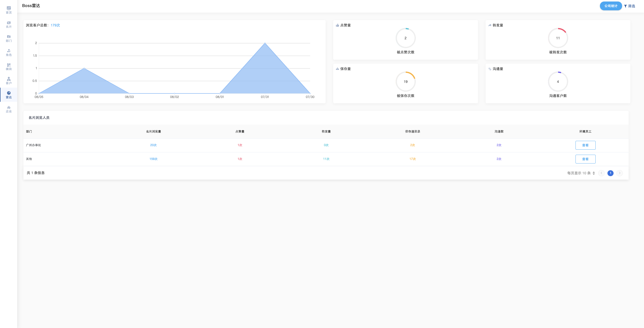Click the 07/31 peak point on chart
The image size is (644, 328).
pos(265,43)
